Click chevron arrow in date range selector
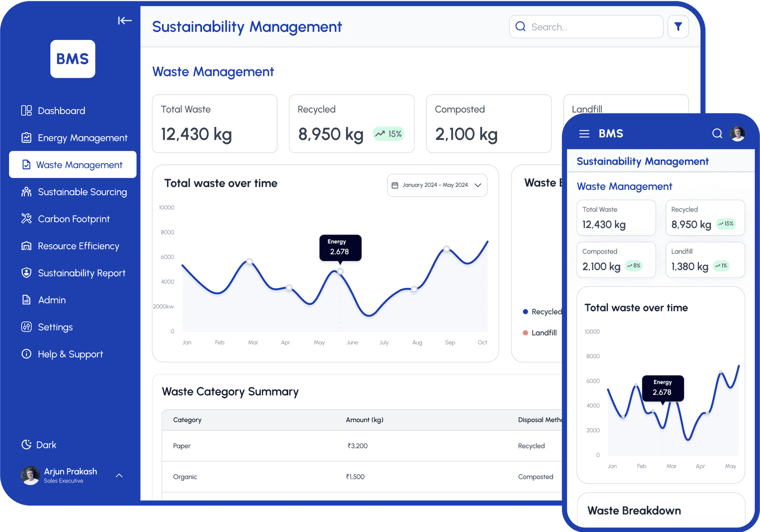 pyautogui.click(x=478, y=185)
